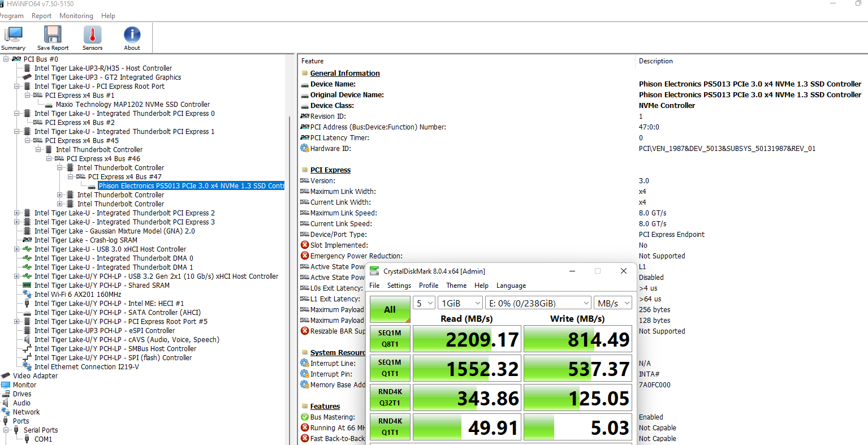Click the green All button in CrystalDiskMark
Image resolution: width=868 pixels, height=445 pixels.
point(390,309)
